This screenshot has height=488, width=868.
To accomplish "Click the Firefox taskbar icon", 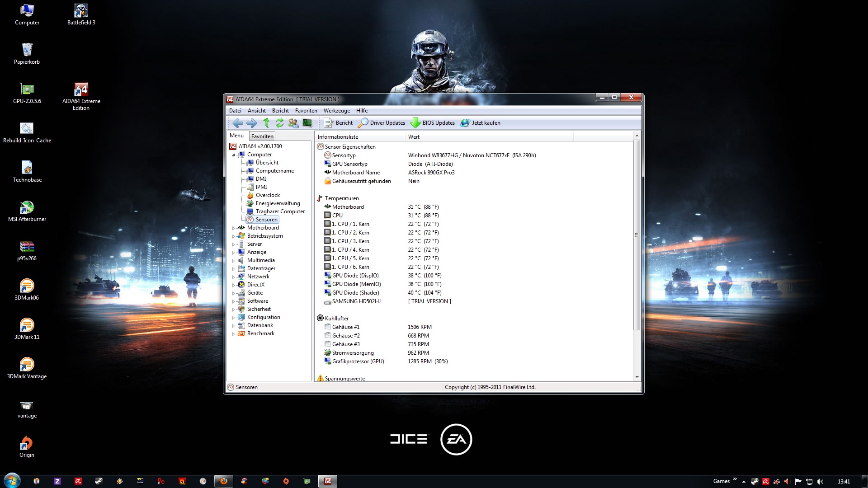I will (223, 481).
